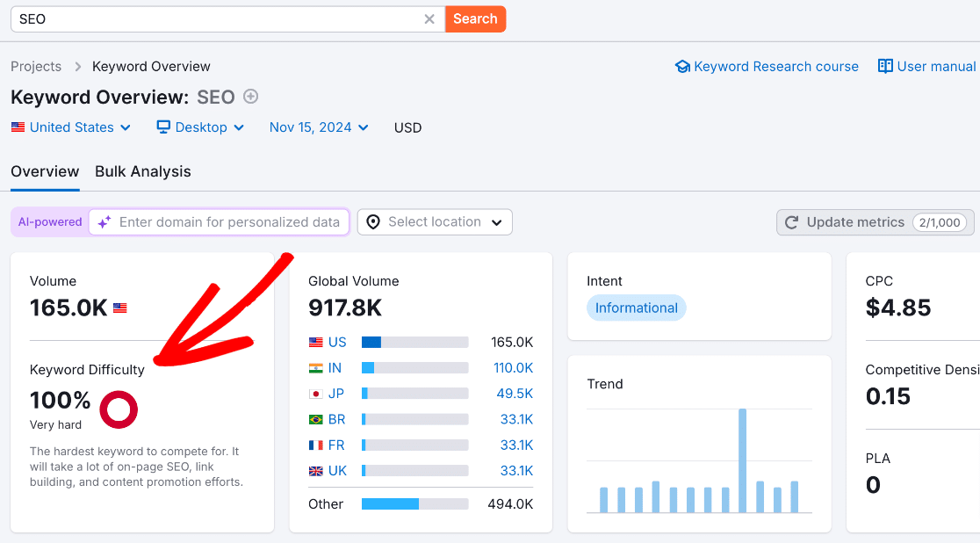Clear the SEO search query with the X icon
Viewport: 980px width, 543px height.
tap(429, 18)
